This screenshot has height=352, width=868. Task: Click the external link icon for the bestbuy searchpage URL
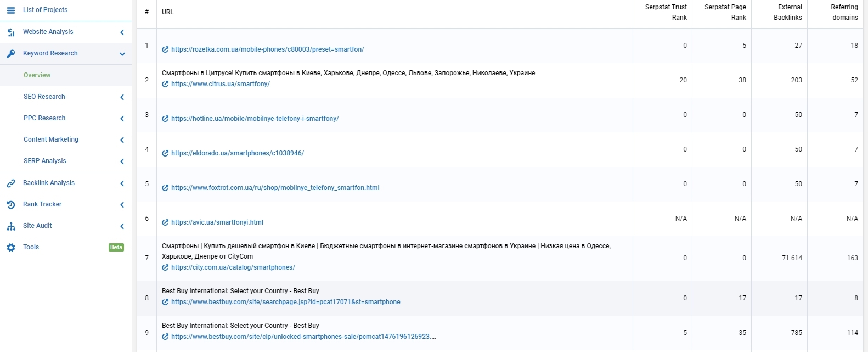pyautogui.click(x=165, y=302)
